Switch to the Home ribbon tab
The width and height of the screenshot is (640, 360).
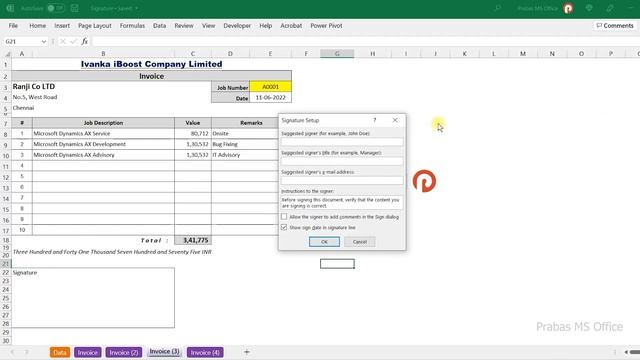pos(38,25)
